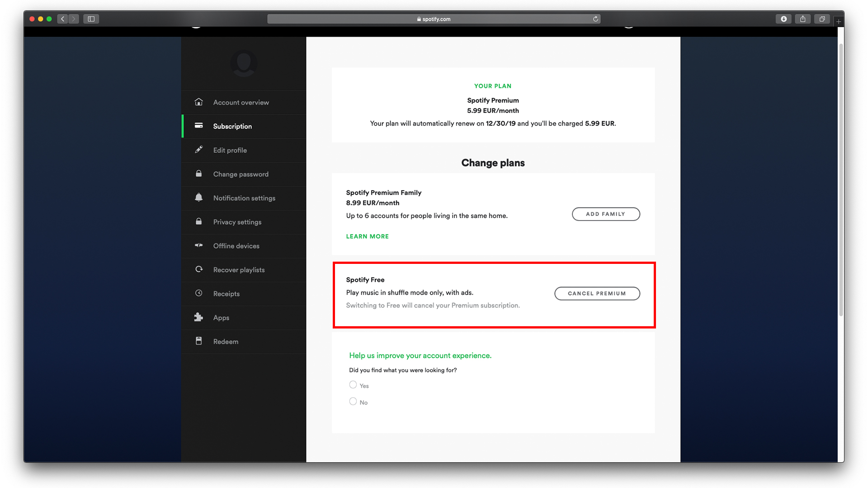Select No radio button
Screen dimensions: 868x488
353,402
